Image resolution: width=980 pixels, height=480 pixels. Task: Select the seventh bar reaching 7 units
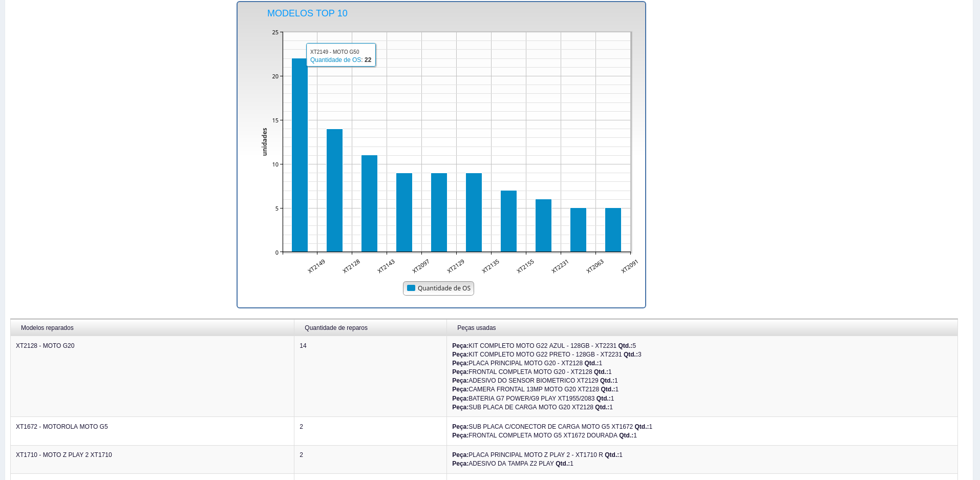click(x=508, y=221)
